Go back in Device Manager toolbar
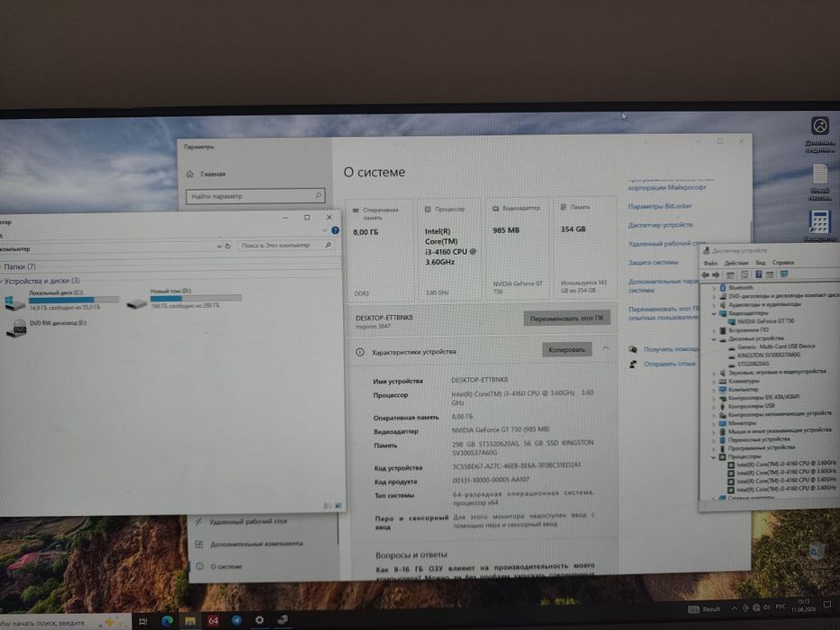Viewport: 840px width, 630px height. (706, 274)
